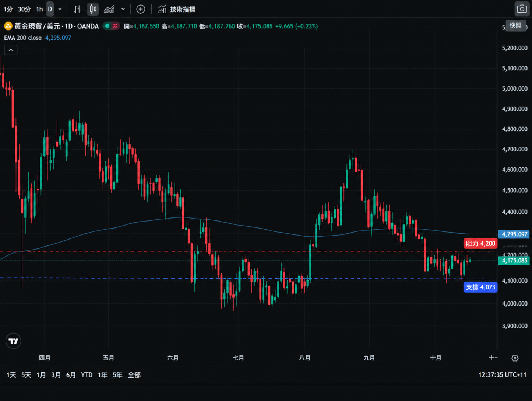
Task: Click the 黃金現貨/美元 symbol title
Action: pyautogui.click(x=56, y=26)
